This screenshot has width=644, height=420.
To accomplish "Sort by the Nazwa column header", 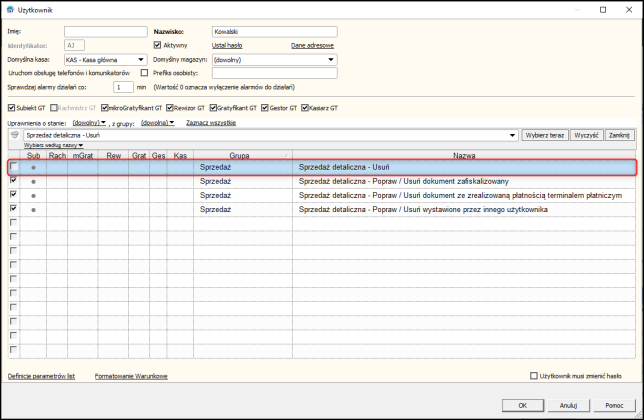I will [x=464, y=155].
